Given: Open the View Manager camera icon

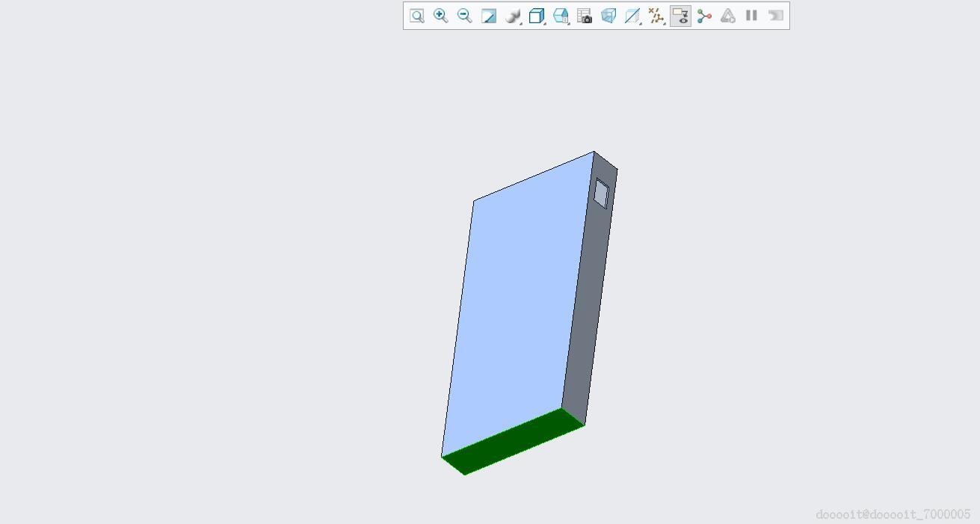Looking at the screenshot, I should tap(585, 16).
